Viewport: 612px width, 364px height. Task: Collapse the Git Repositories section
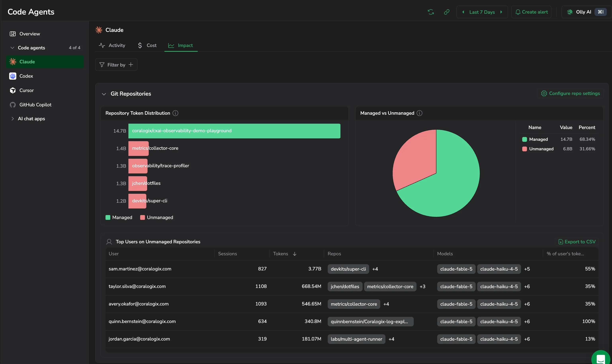(104, 94)
